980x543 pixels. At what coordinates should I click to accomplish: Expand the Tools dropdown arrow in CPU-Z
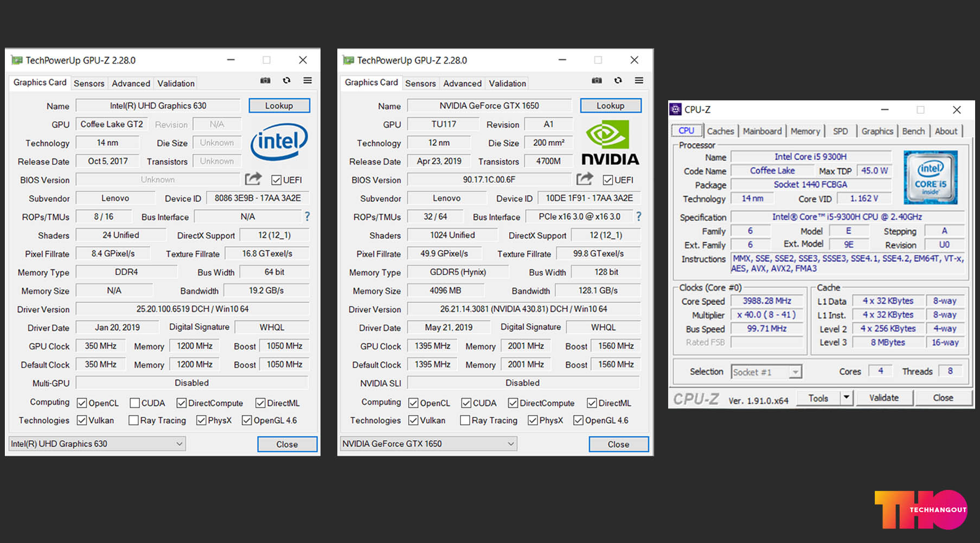846,398
